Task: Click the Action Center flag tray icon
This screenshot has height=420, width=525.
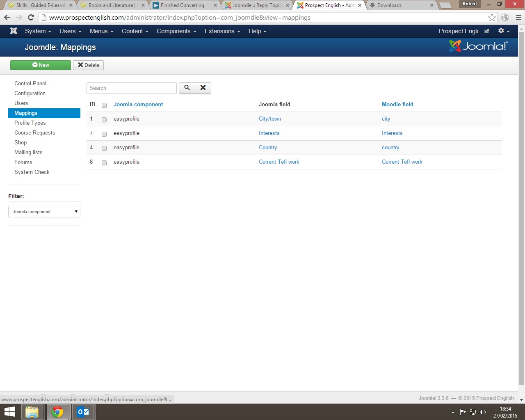Action: coord(463,412)
